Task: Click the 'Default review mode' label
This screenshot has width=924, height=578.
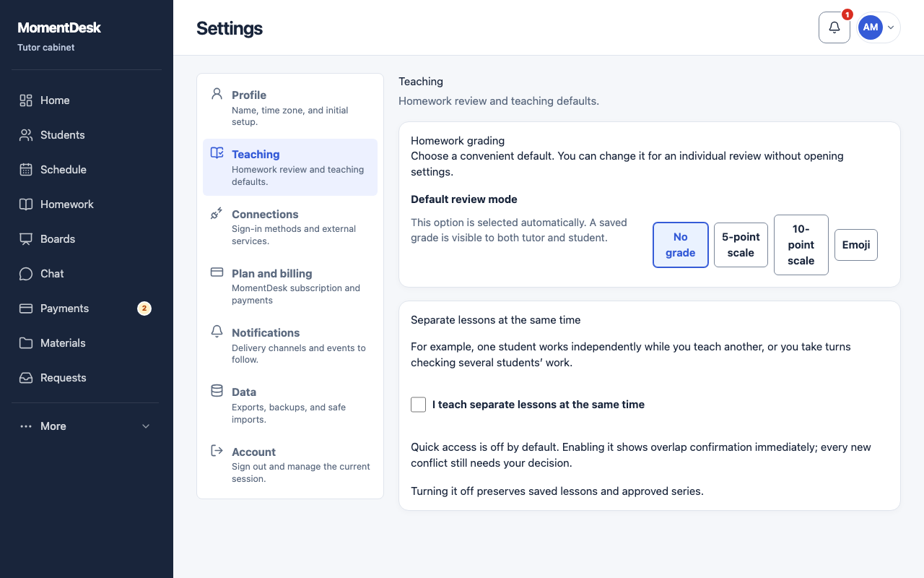Action: click(x=464, y=199)
